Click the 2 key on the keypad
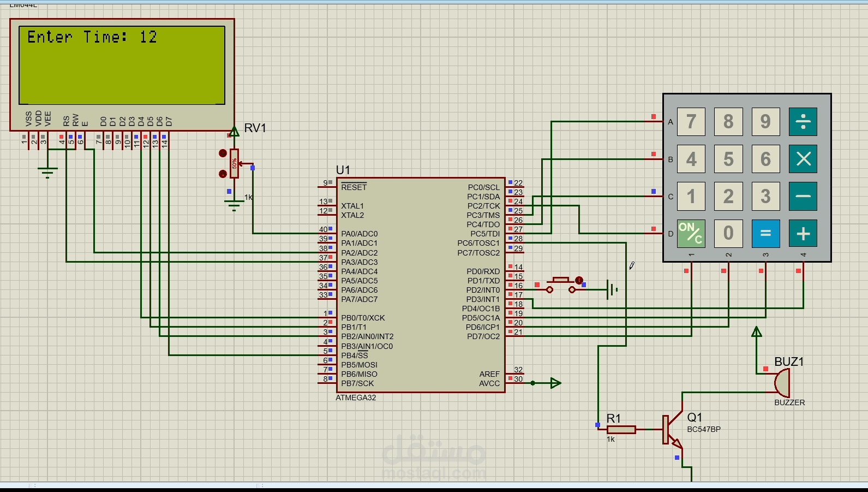 tap(728, 196)
